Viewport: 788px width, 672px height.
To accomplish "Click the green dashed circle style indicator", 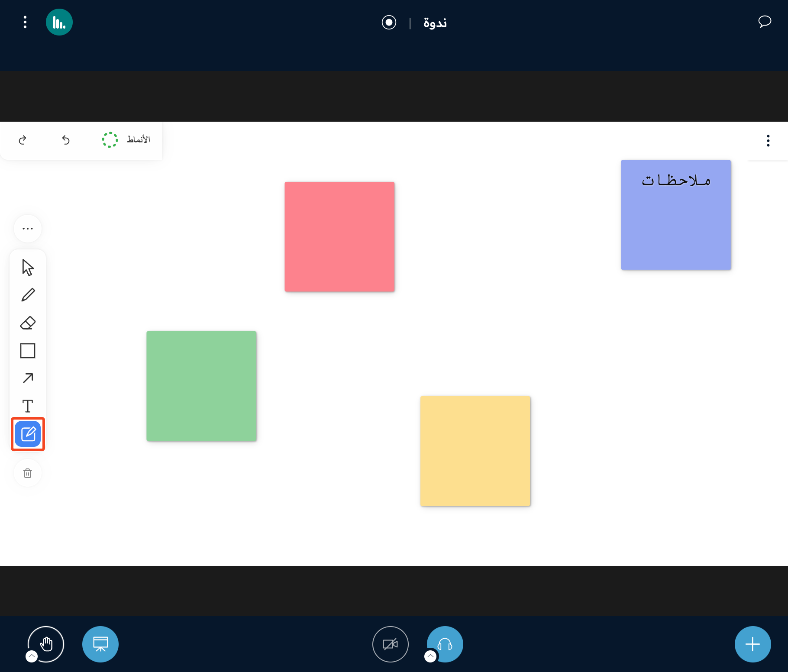I will pyautogui.click(x=110, y=140).
